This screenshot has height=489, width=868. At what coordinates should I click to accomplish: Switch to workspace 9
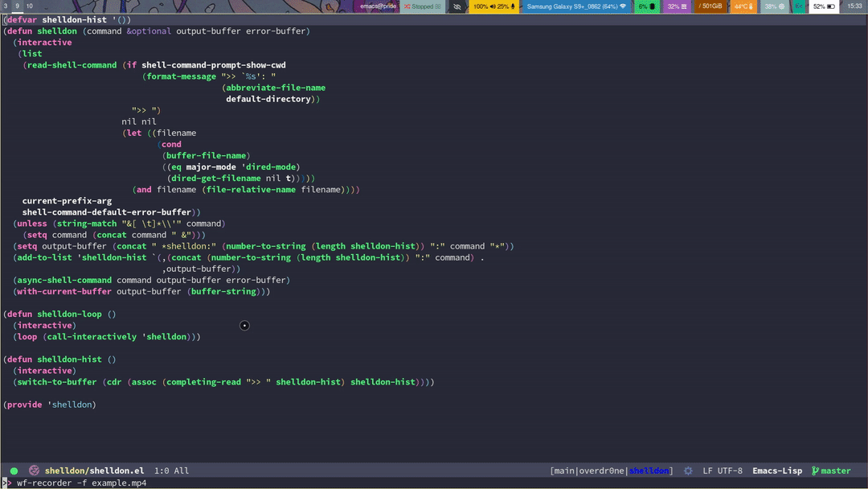(17, 6)
